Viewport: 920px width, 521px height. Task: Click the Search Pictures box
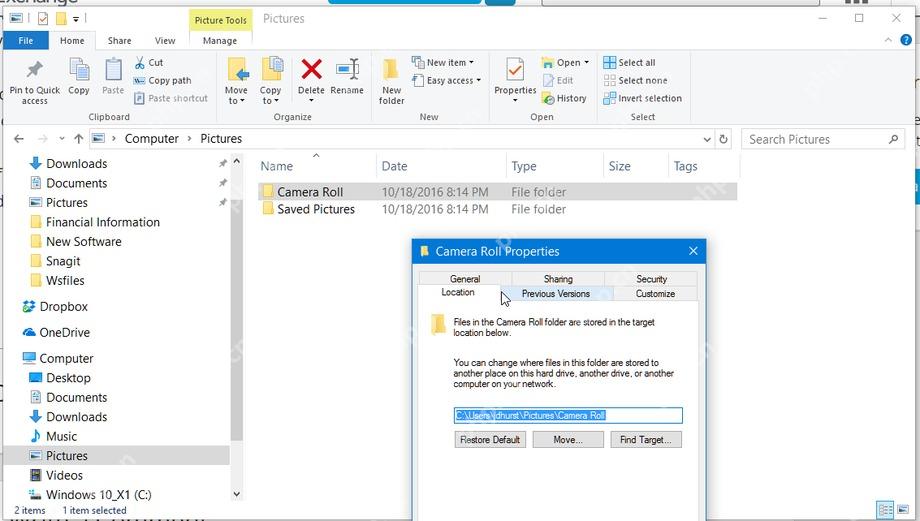pyautogui.click(x=822, y=140)
